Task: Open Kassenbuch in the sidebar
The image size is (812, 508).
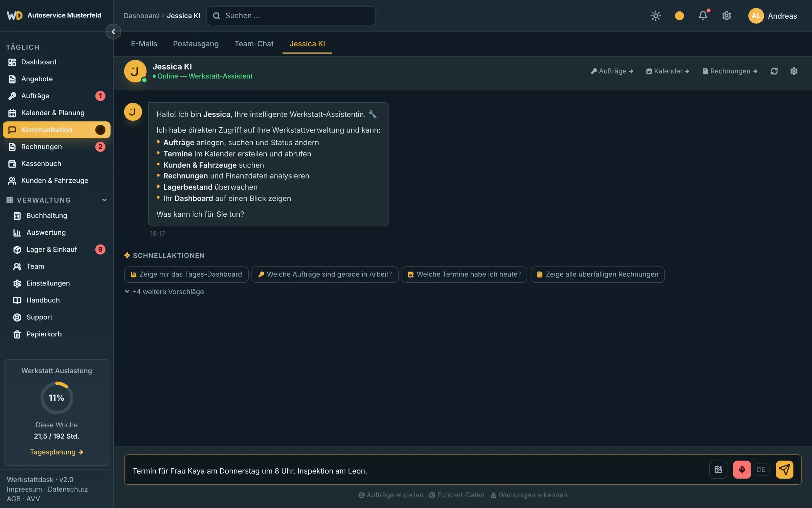Action: pos(57,164)
